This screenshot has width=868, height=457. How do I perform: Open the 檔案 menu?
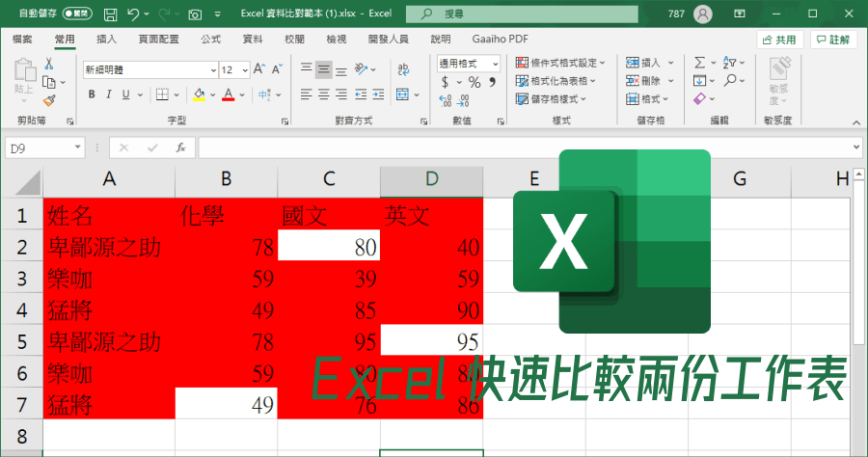[22, 40]
